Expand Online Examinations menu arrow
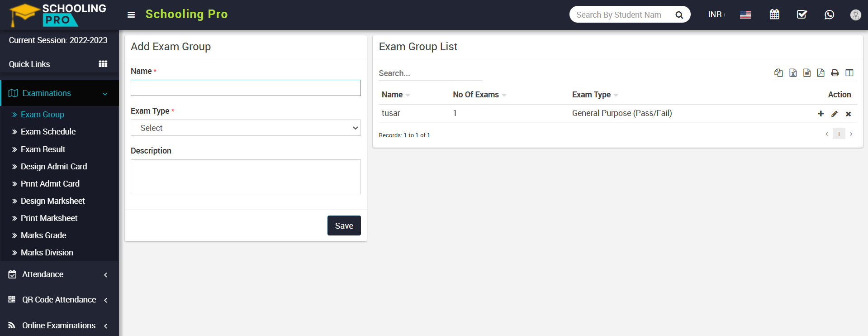This screenshot has height=336, width=868. [106, 326]
